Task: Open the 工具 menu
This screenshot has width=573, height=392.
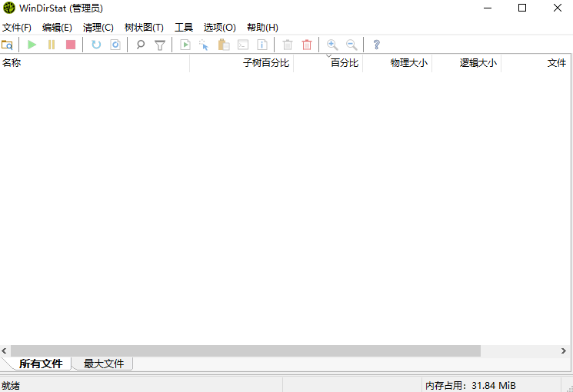Action: point(184,28)
